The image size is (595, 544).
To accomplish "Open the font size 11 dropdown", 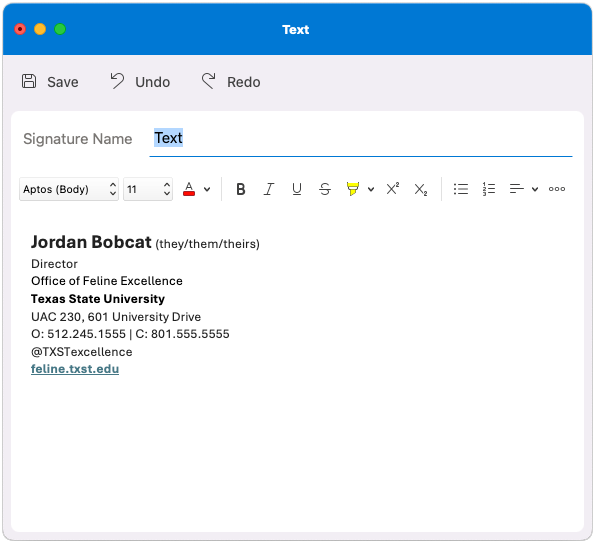I will [x=148, y=189].
